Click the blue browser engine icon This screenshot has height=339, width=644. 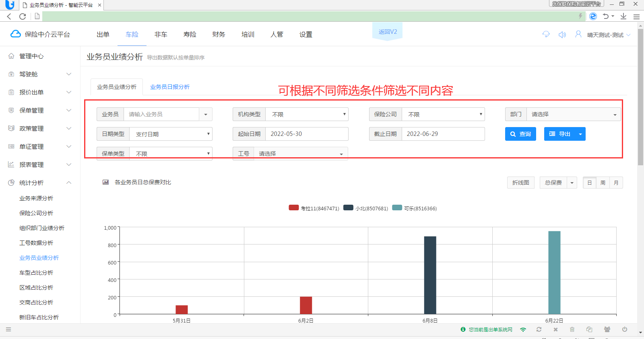(x=593, y=16)
